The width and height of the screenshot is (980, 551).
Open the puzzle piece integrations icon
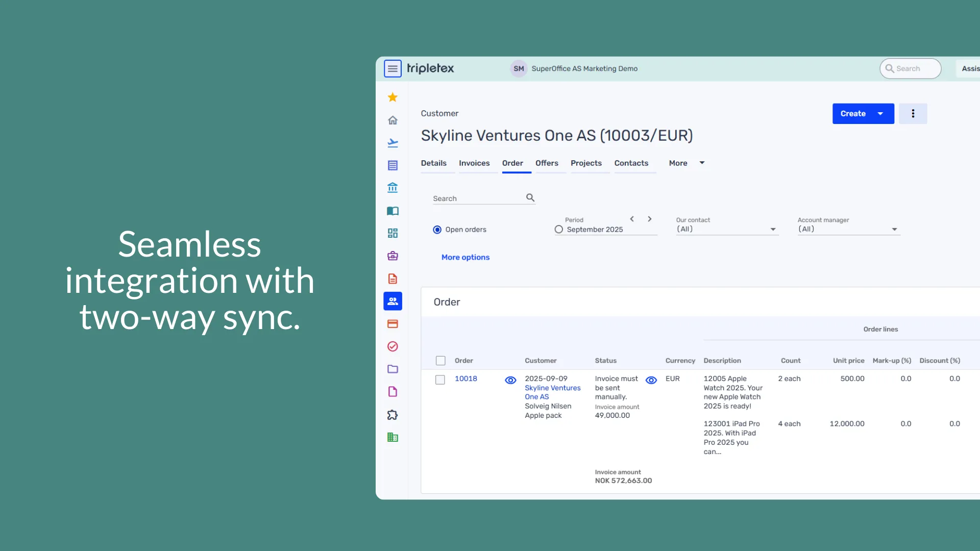pyautogui.click(x=393, y=415)
